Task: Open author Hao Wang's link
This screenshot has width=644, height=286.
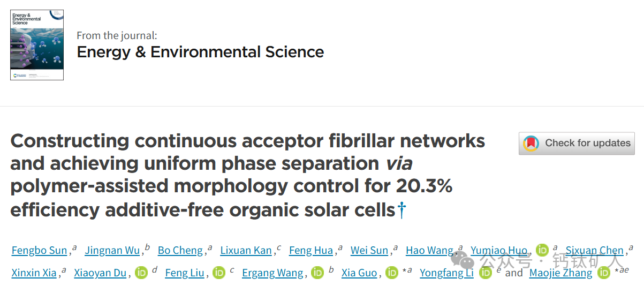Action: pos(429,250)
